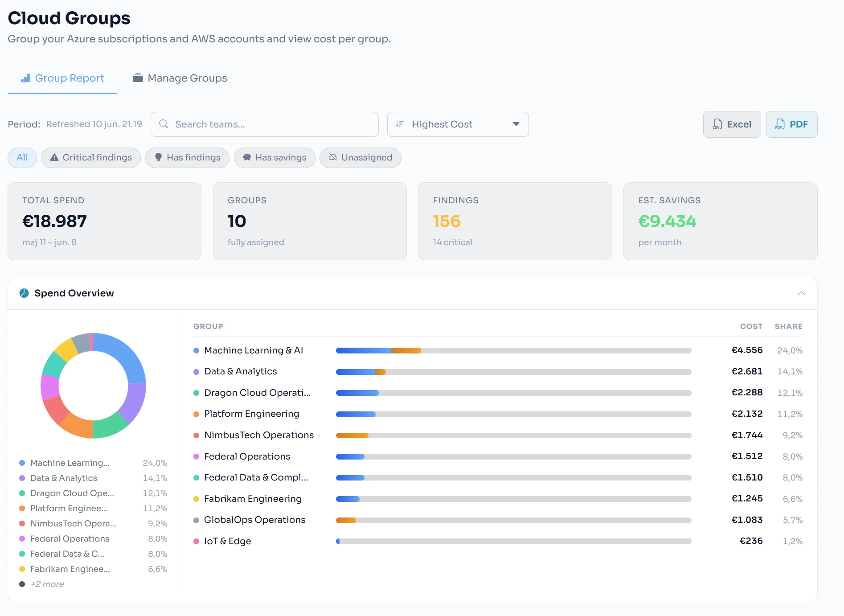Image resolution: width=844 pixels, height=616 pixels.
Task: Collapse the Spend Overview panel chevron
Action: [801, 293]
